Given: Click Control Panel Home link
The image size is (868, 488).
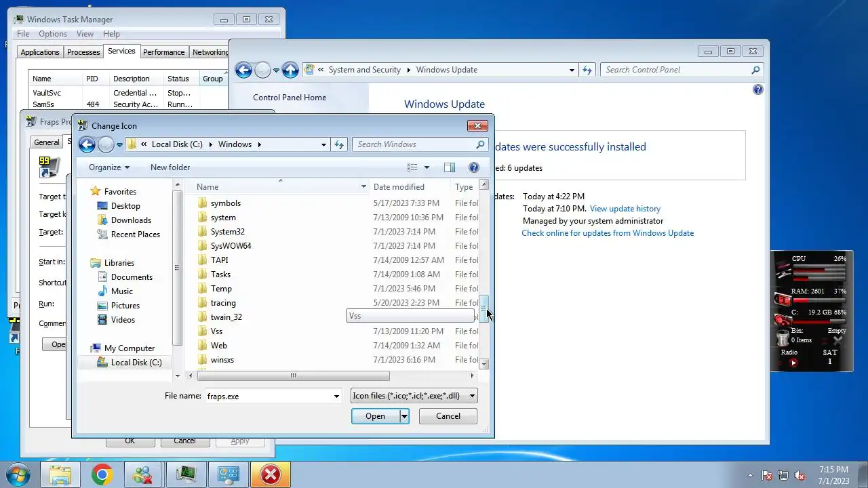Looking at the screenshot, I should (290, 98).
